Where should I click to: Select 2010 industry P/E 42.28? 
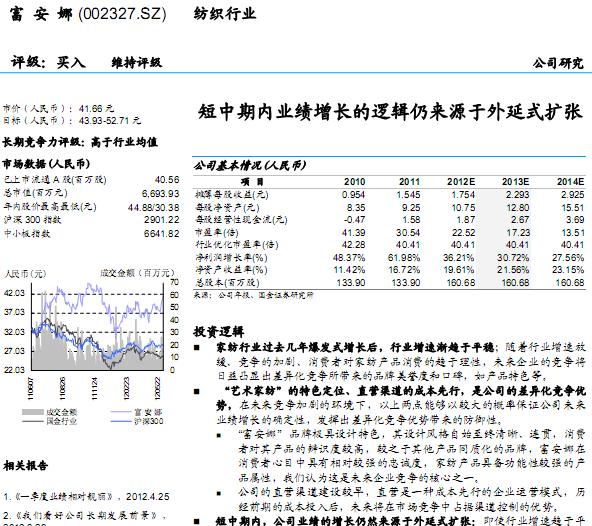[x=353, y=245]
